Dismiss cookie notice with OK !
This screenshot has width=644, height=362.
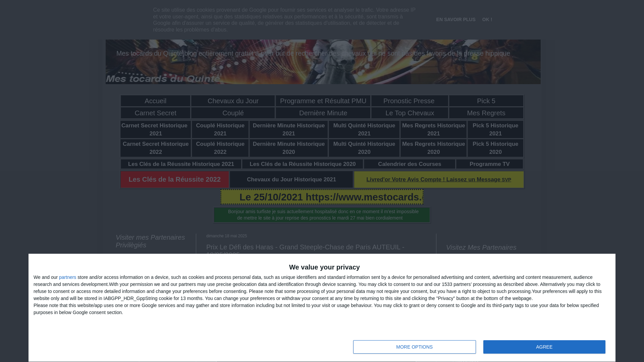487,19
